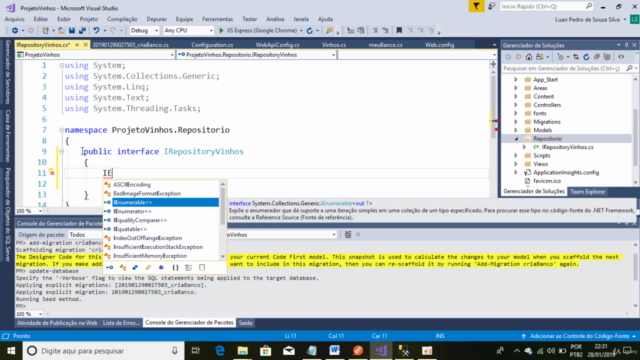640x360 pixels.
Task: Open IRepositoryVinhos.cs in Solution Explorer
Action: tap(567, 147)
